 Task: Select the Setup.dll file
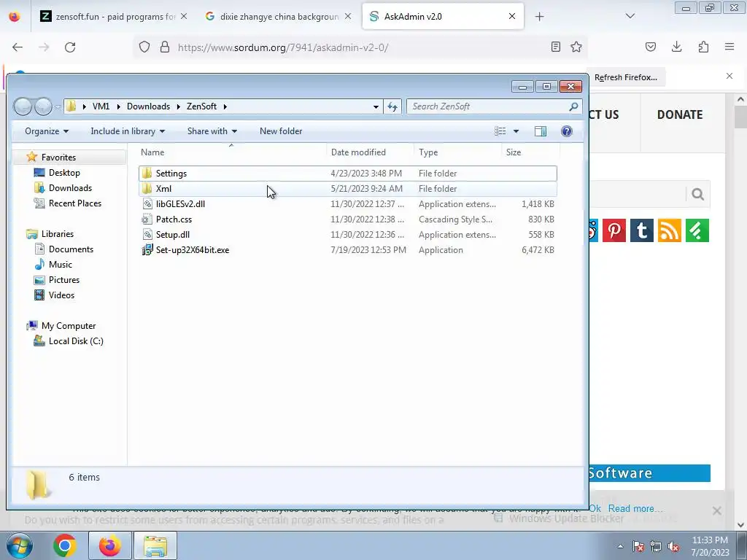[348, 234]
